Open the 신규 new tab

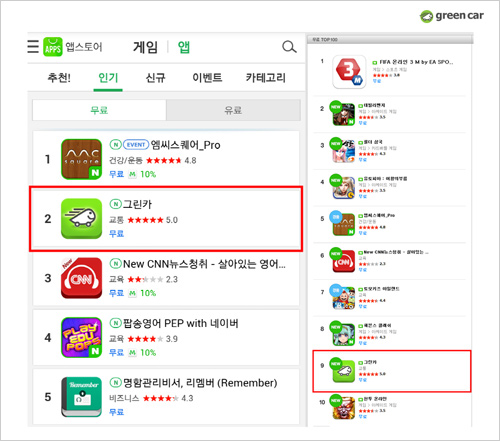pos(155,78)
